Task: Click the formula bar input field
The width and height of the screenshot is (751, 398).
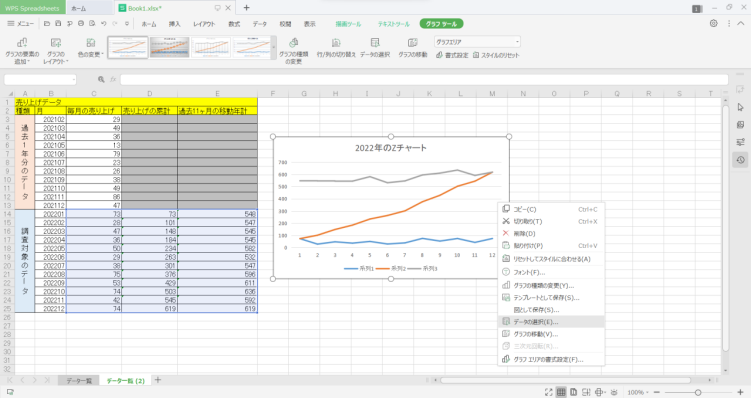Action: coord(424,80)
